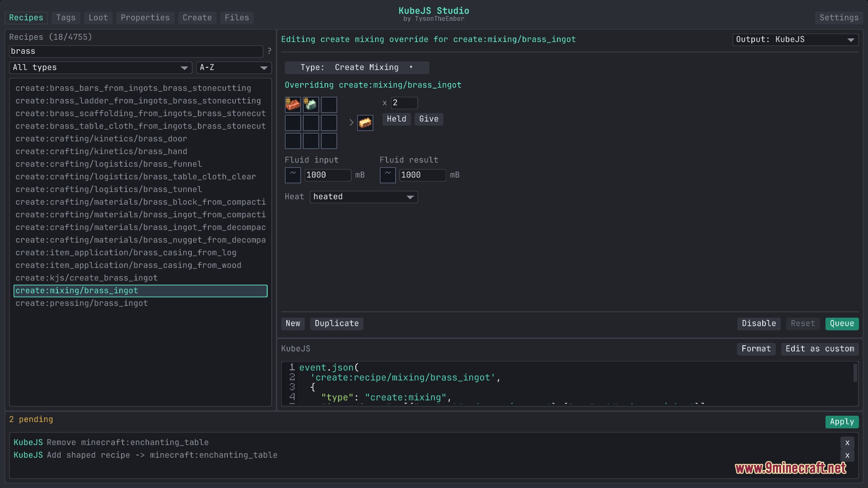Click Edit as custom button
Viewport: 868px width, 488px height.
coord(820,349)
